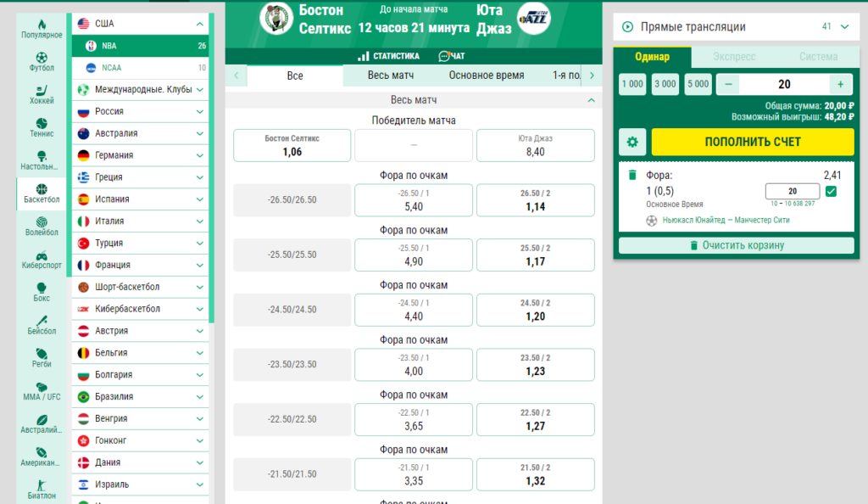Set stake with 3 000 quick button

coord(665,84)
